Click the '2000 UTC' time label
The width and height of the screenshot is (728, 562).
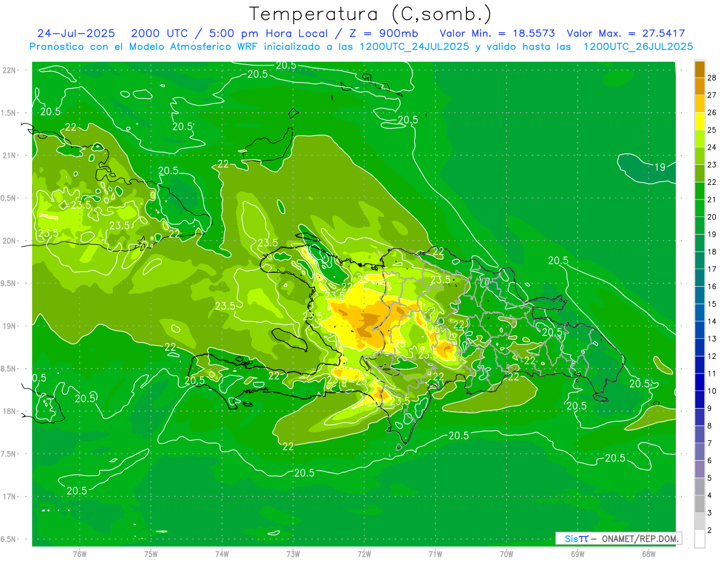pos(160,33)
